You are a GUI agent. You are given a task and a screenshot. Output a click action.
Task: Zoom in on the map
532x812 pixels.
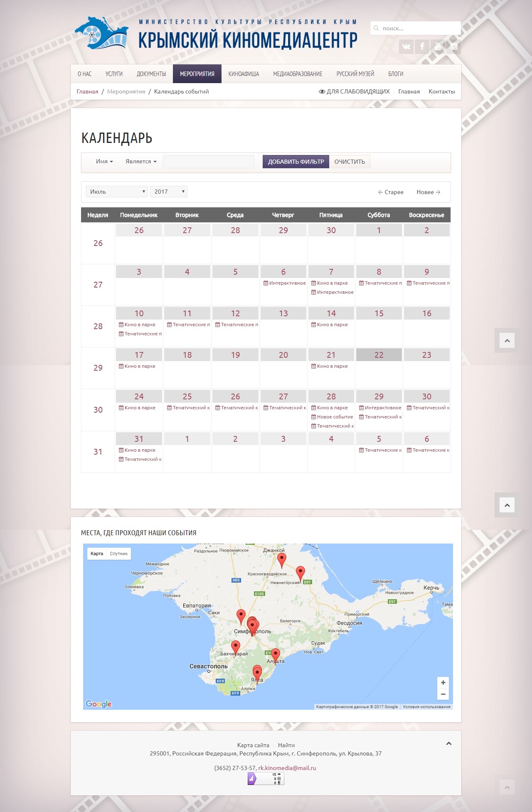pyautogui.click(x=443, y=683)
